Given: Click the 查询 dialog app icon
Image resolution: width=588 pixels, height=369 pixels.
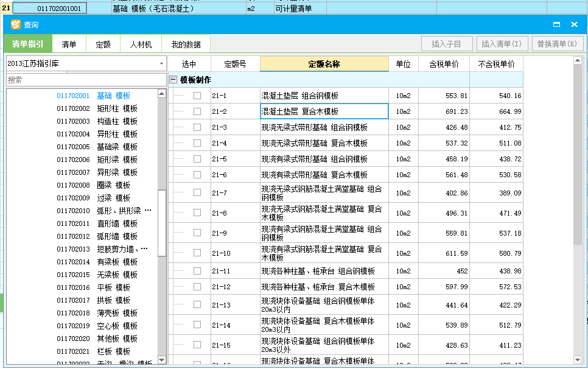Looking at the screenshot, I should pyautogui.click(x=15, y=24).
